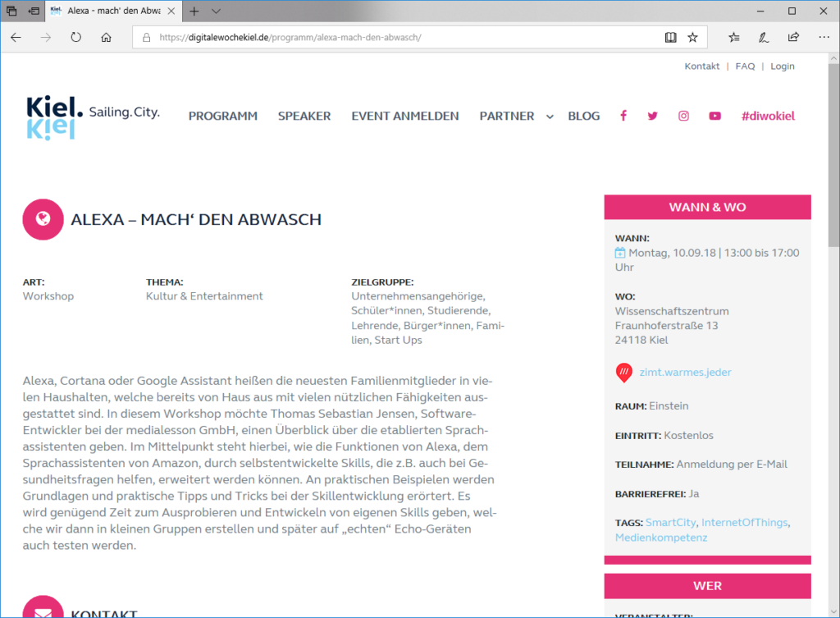Open the YouTube icon link in navigation

[714, 116]
